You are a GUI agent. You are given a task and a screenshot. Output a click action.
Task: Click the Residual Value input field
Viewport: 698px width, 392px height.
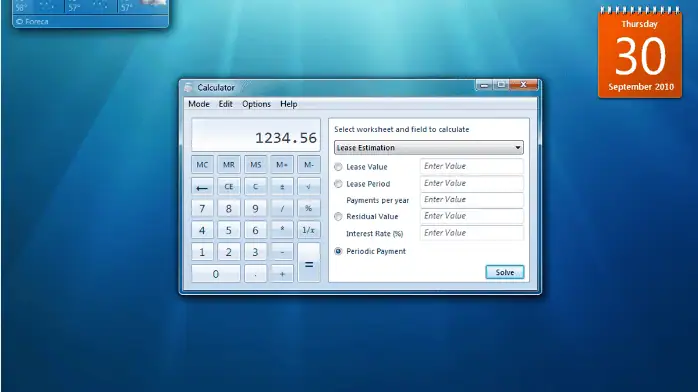click(471, 216)
